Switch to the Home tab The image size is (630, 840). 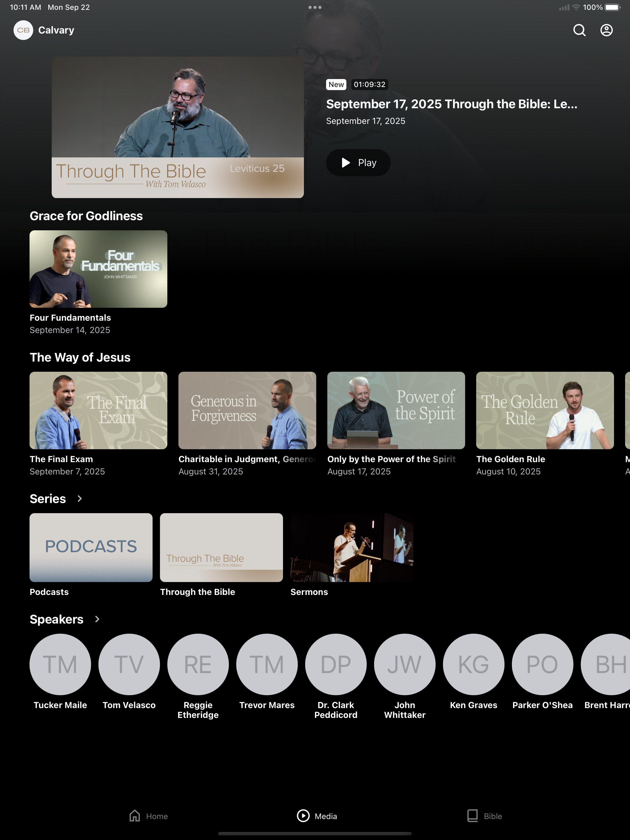pyautogui.click(x=149, y=816)
